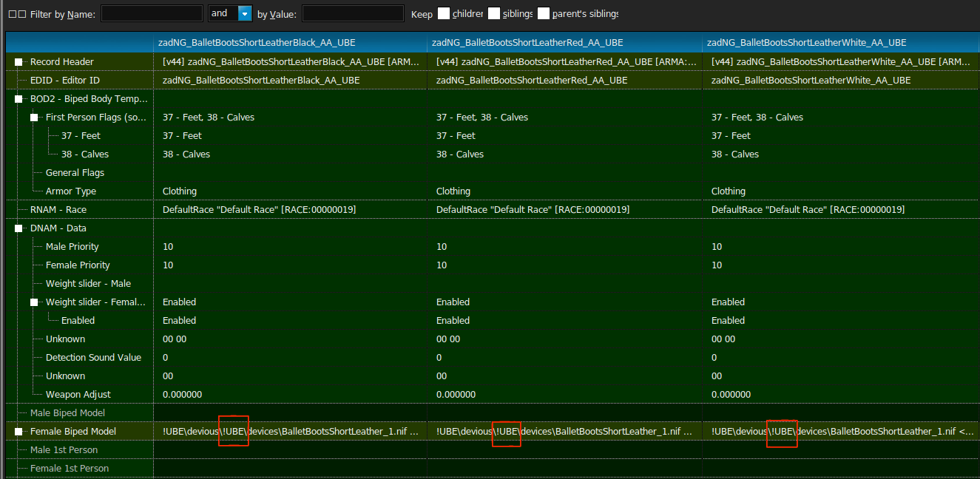Enable the Keep children checkbox
980x479 pixels.
(444, 13)
